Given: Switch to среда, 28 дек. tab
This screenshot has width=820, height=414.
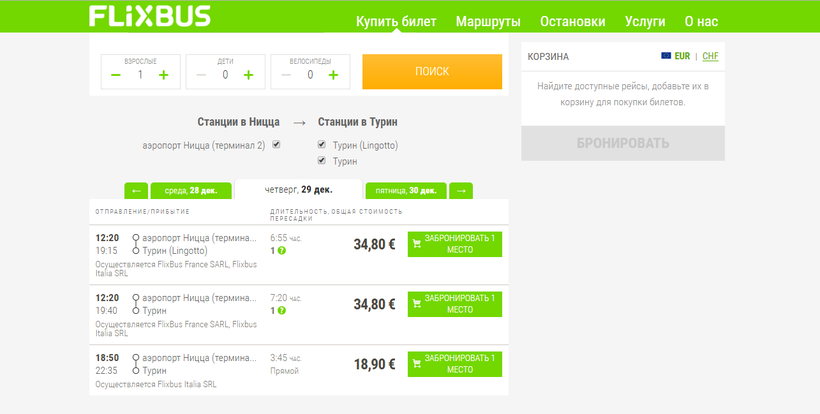Looking at the screenshot, I should point(191,191).
